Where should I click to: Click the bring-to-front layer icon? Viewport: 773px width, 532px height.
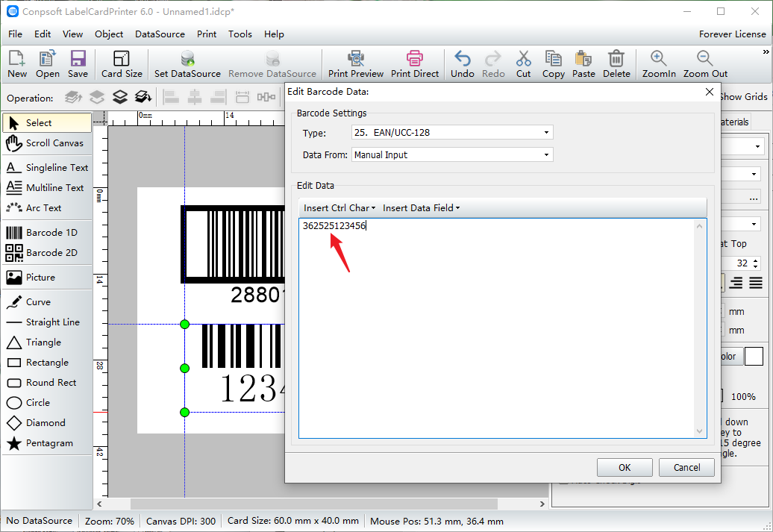click(73, 97)
